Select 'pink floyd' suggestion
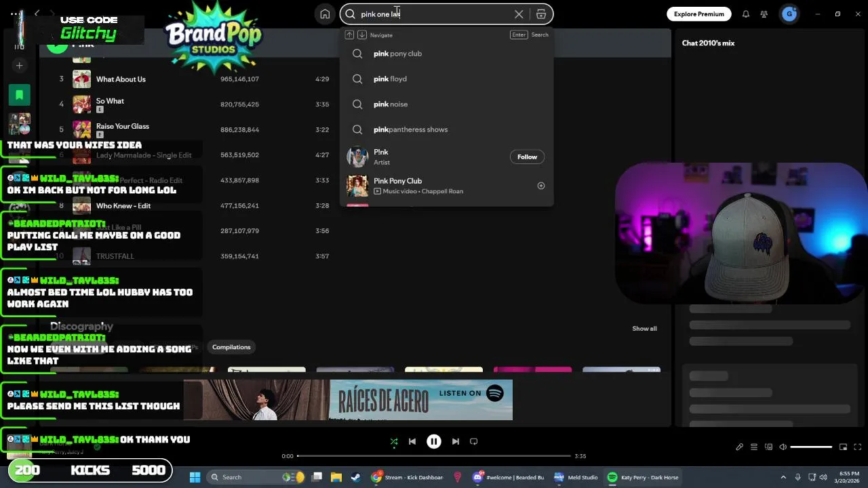868x488 pixels. pyautogui.click(x=446, y=79)
